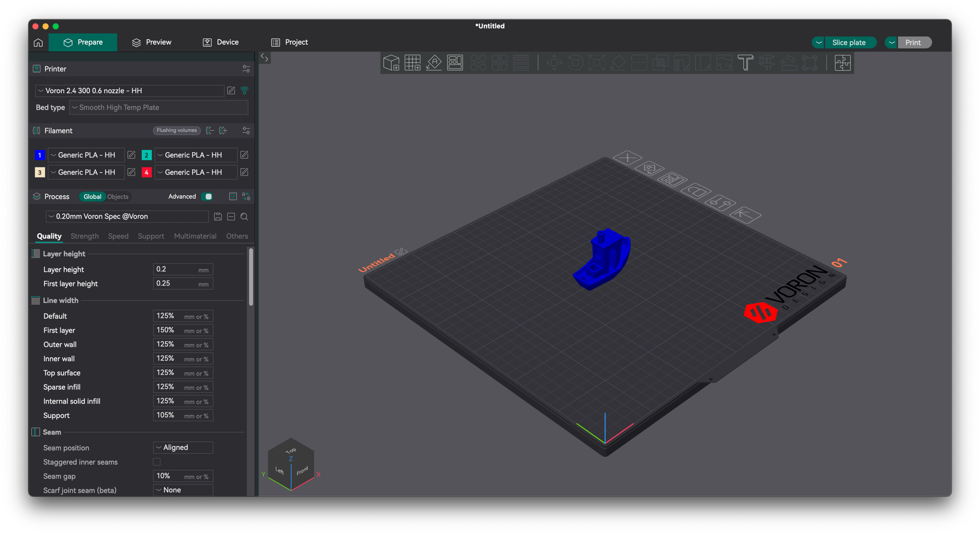Click filament 1 blue color swatch
980x534 pixels.
[x=40, y=155]
